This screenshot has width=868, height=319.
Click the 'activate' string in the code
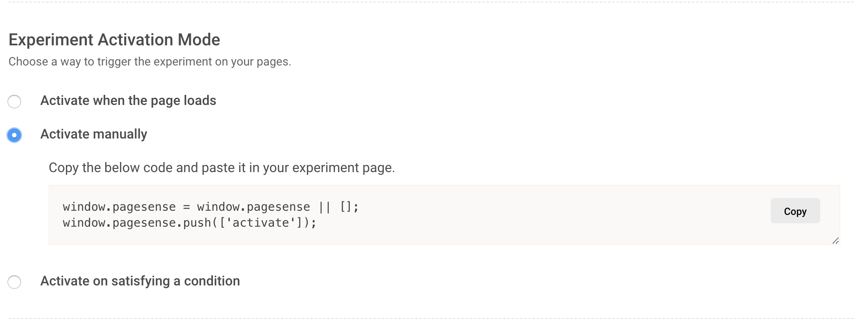click(260, 223)
